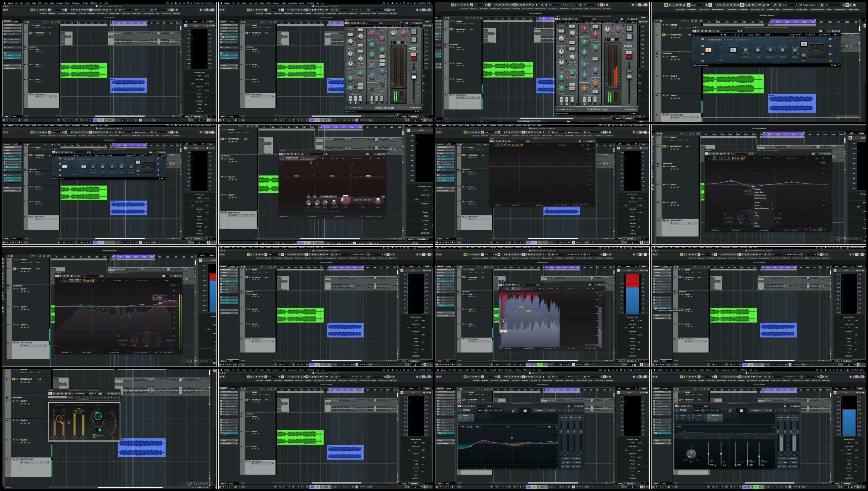
Task: Open Adapt to Zoom dropdown, SSL frame with menu bar
Action: [359, 10]
